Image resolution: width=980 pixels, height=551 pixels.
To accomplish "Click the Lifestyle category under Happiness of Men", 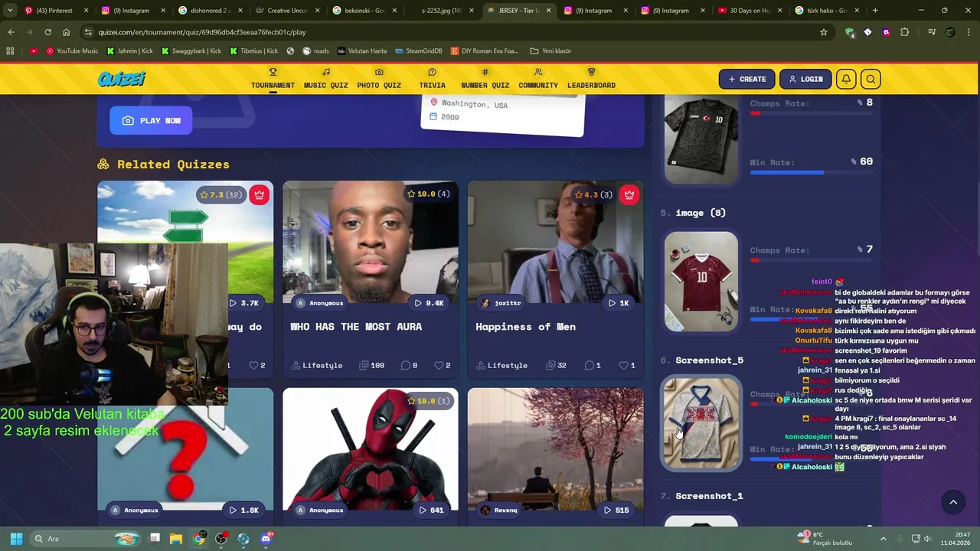I will click(501, 365).
